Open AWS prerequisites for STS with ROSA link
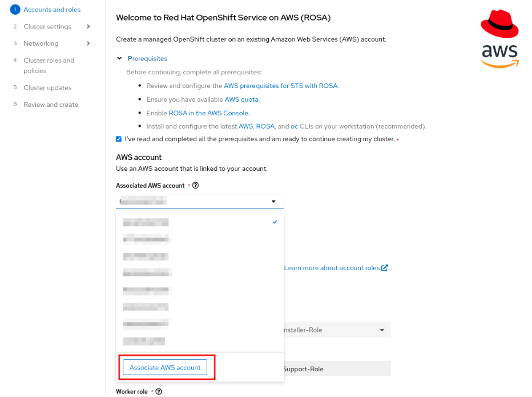The height and width of the screenshot is (397, 532). coord(281,86)
